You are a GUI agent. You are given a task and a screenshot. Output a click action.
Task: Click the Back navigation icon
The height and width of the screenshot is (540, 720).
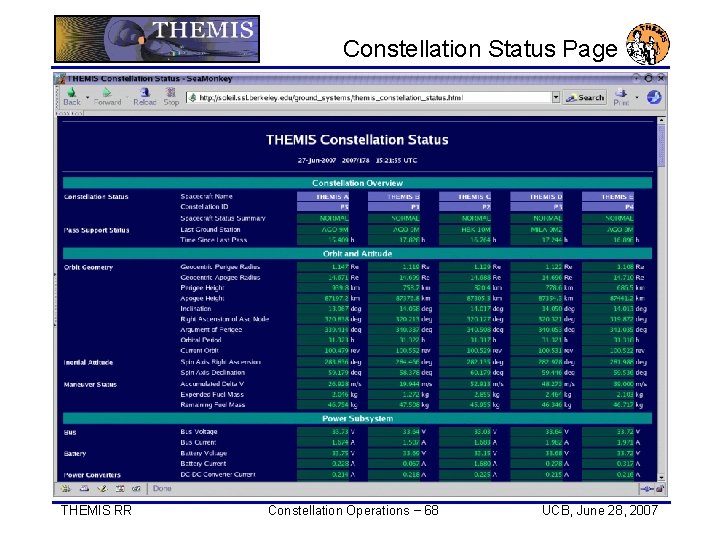(72, 97)
